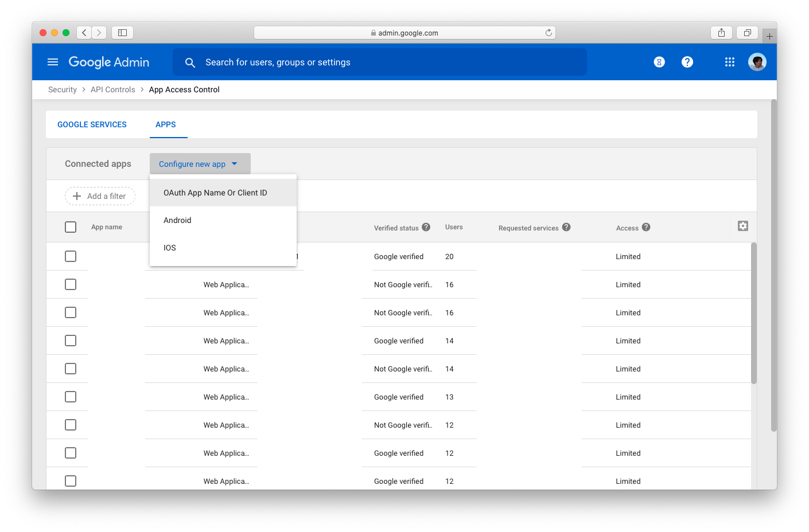Open the Google apps launcher grid

pyautogui.click(x=729, y=62)
